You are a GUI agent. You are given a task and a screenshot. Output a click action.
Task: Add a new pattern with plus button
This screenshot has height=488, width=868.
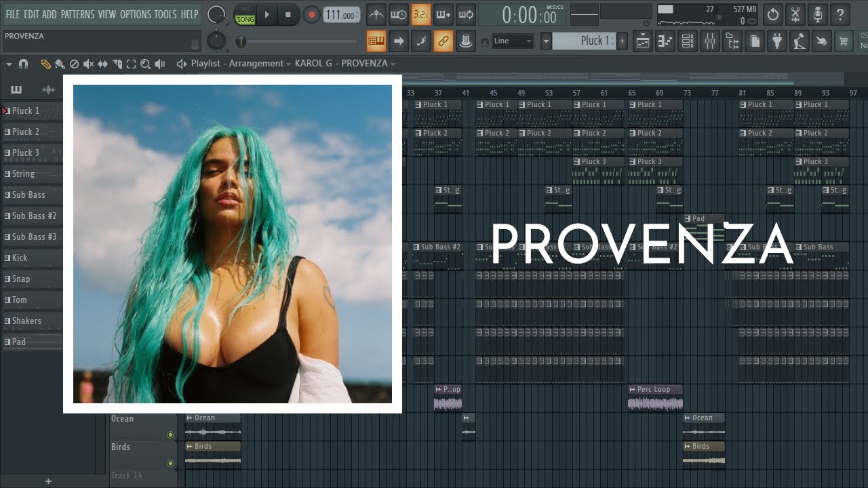(x=622, y=41)
